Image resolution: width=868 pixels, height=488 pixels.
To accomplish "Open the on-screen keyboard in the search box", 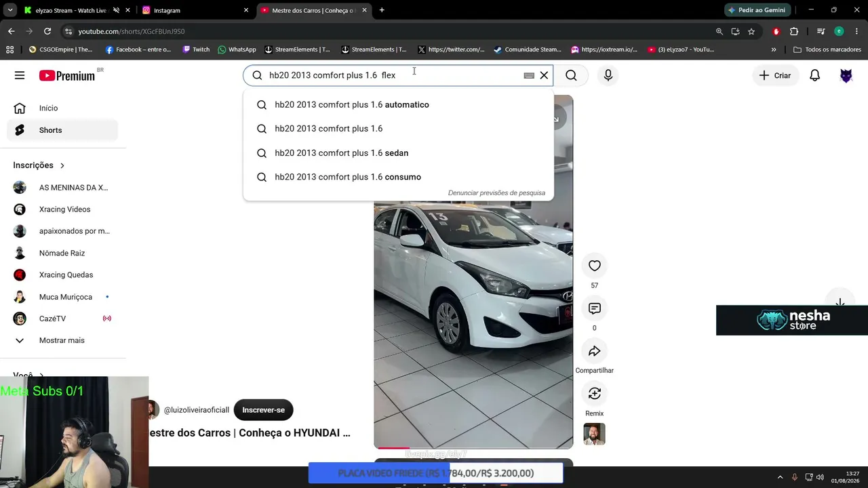I will click(529, 75).
